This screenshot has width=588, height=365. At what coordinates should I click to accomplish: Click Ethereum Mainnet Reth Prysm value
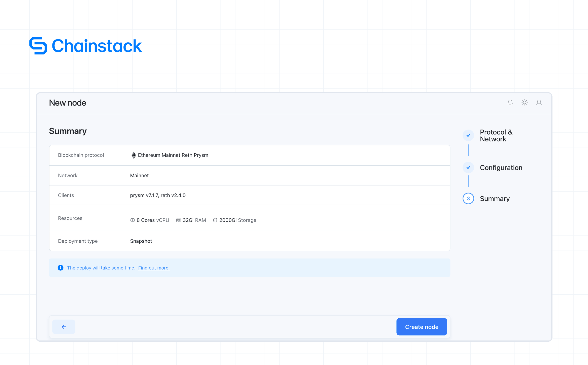coord(173,155)
